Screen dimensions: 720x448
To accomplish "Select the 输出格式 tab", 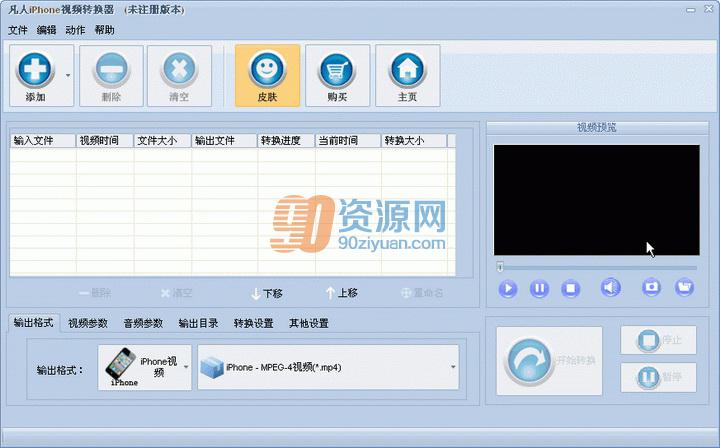I will (x=34, y=323).
